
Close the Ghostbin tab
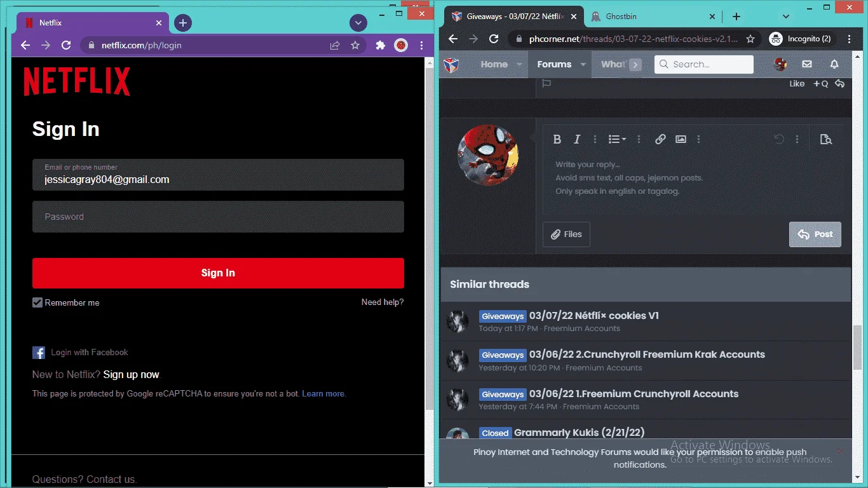(712, 17)
